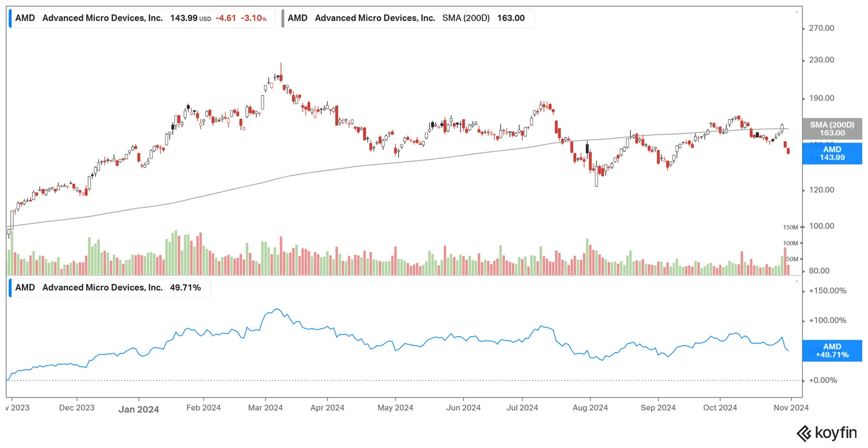
Task: Click the 270.00 price axis label
Action: click(x=821, y=28)
